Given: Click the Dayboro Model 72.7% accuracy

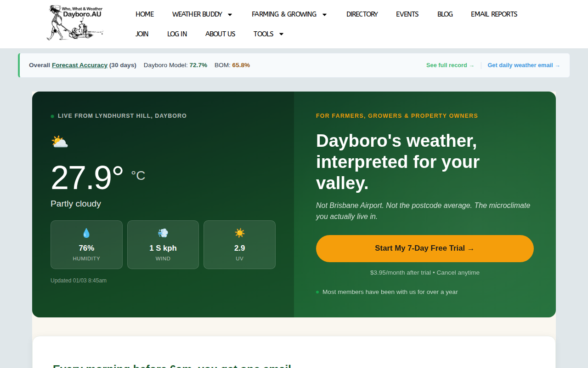Looking at the screenshot, I should tap(175, 65).
